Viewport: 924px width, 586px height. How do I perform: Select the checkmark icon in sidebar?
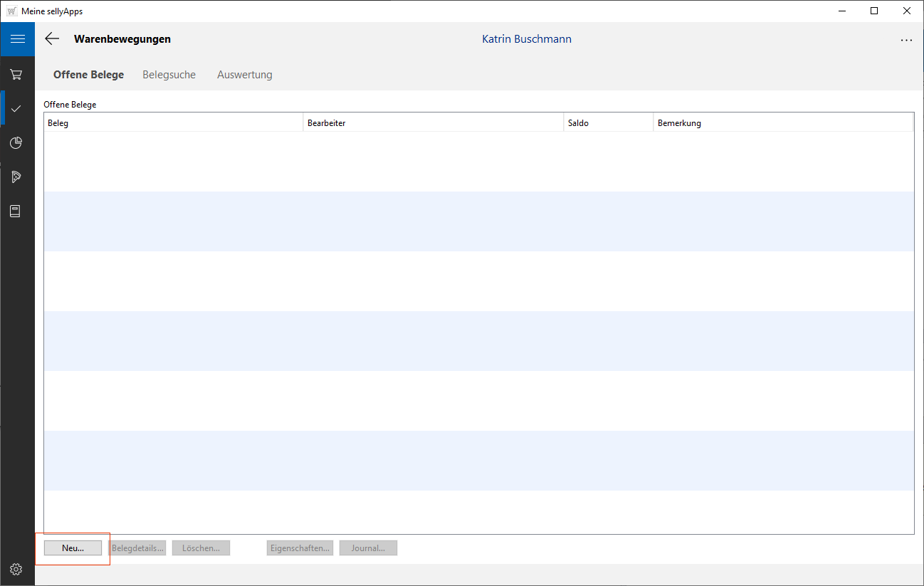[16, 108]
